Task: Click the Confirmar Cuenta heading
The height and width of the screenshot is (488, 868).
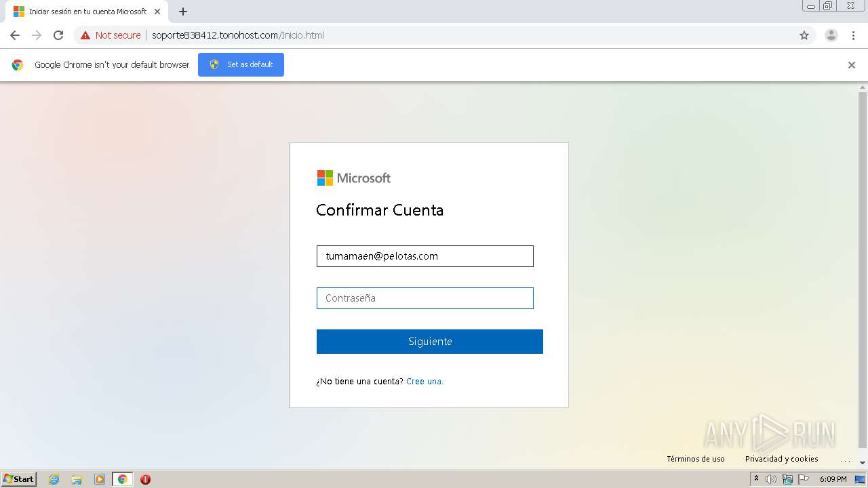Action: [380, 210]
